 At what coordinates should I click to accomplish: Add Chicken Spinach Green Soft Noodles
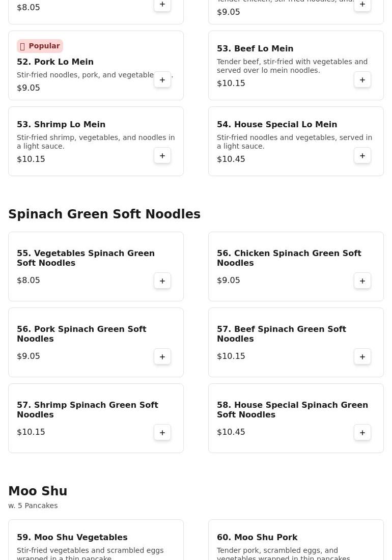[x=362, y=281]
